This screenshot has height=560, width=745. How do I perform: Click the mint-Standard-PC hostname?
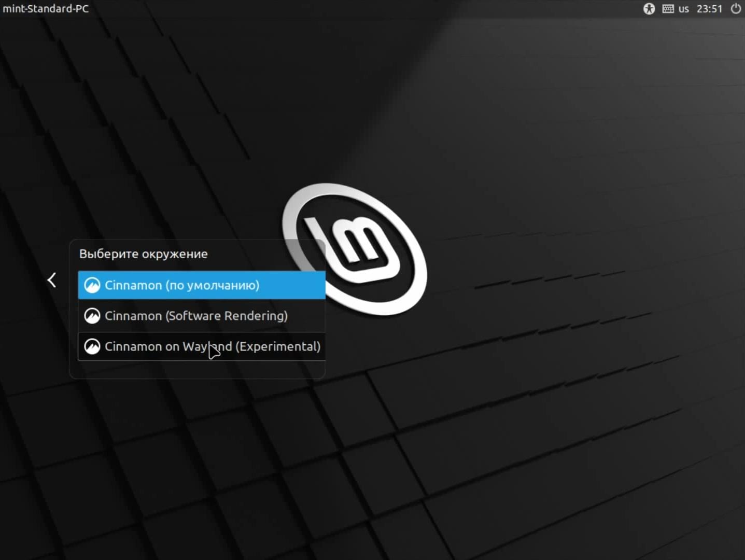pyautogui.click(x=46, y=9)
